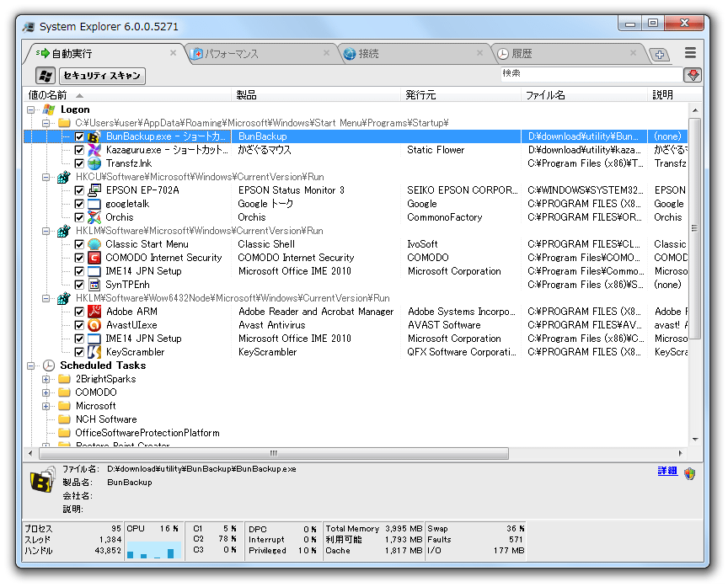The height and width of the screenshot is (587, 728).
Task: Close the パフォーマンス tab
Action: (x=326, y=53)
